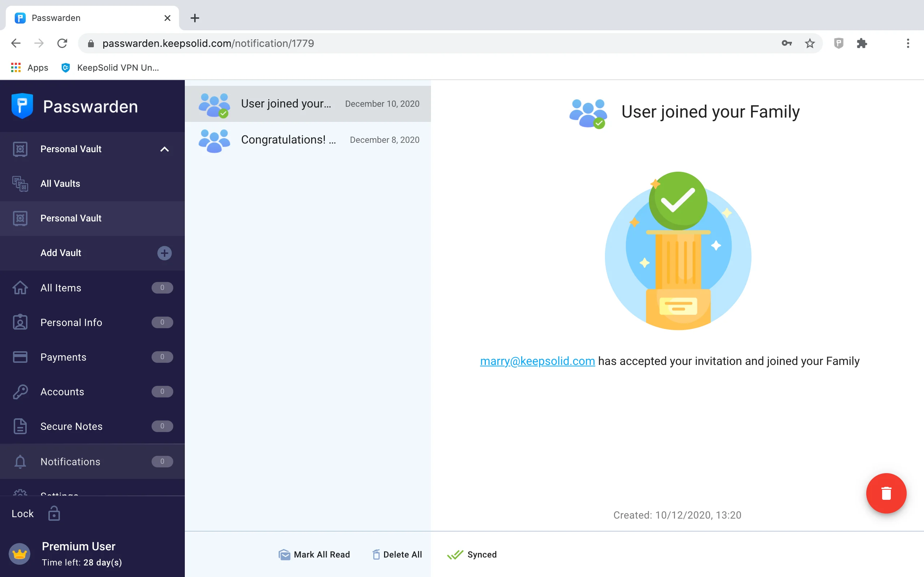Click Mark All Read
The width and height of the screenshot is (924, 577).
pos(314,555)
